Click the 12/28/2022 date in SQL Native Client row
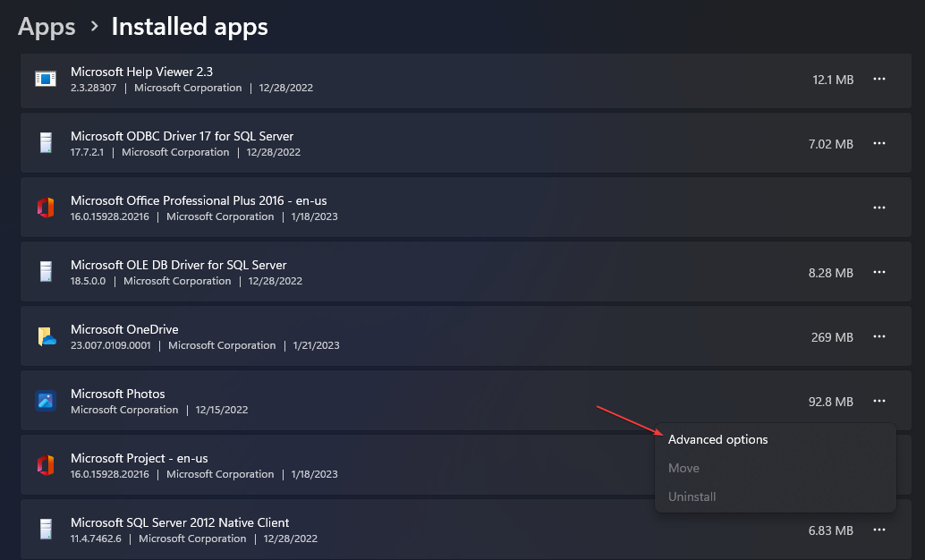 (290, 539)
